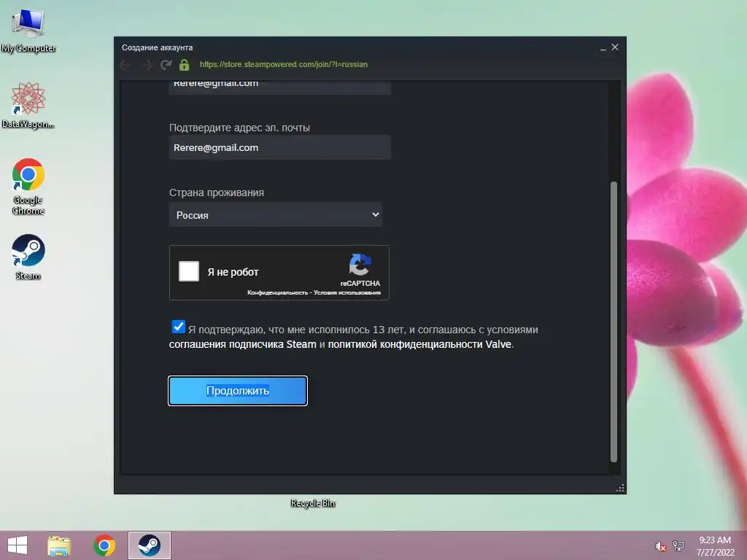Select the DataWagon desktop shortcut
Viewport: 747px width, 560px height.
[28, 105]
